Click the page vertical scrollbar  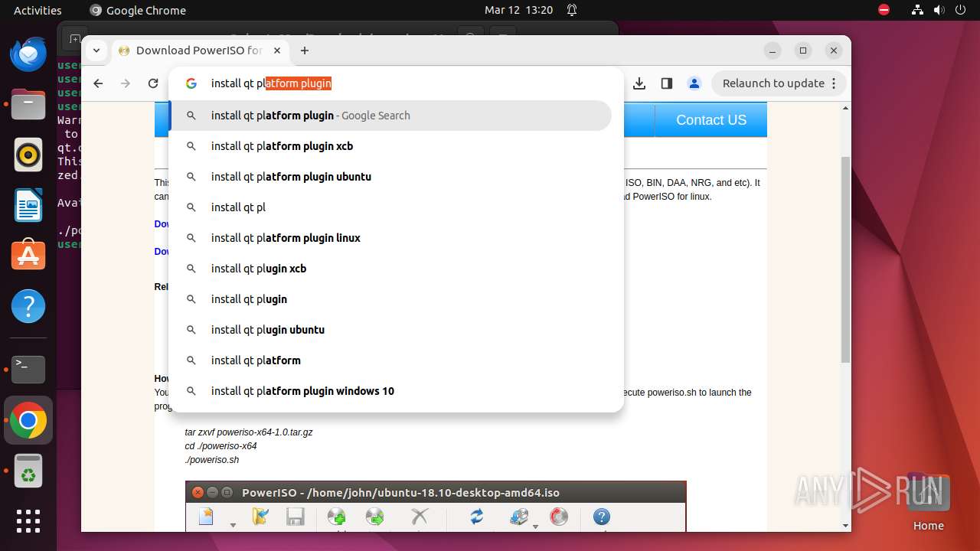tap(845, 260)
